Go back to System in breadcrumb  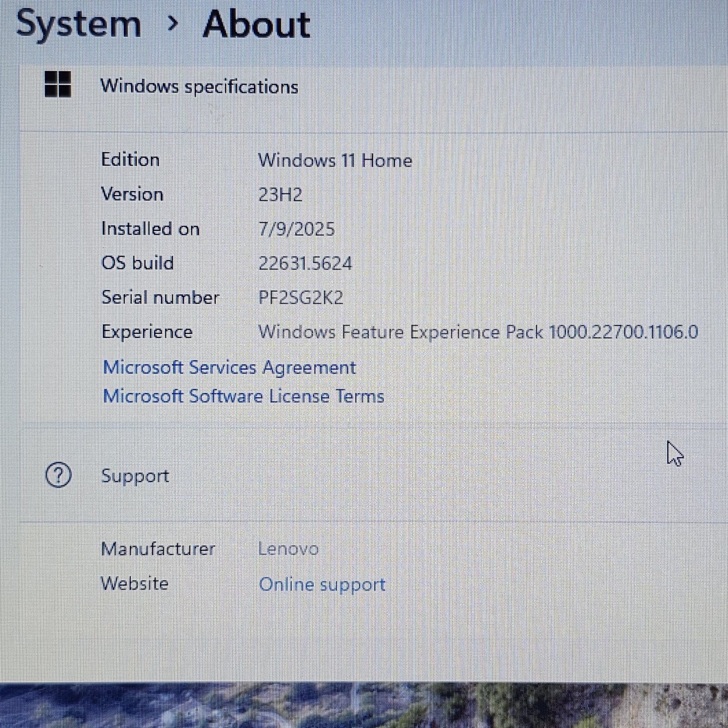pos(78,25)
